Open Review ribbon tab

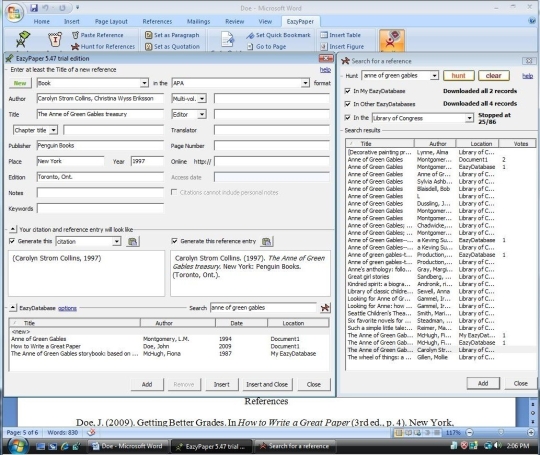235,21
